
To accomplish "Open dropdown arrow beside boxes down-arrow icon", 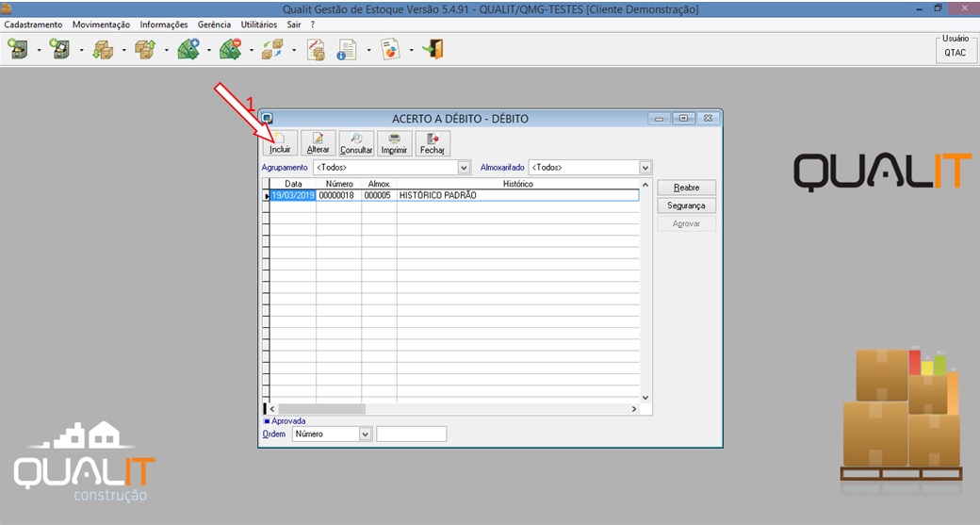I will pyautogui.click(x=123, y=50).
